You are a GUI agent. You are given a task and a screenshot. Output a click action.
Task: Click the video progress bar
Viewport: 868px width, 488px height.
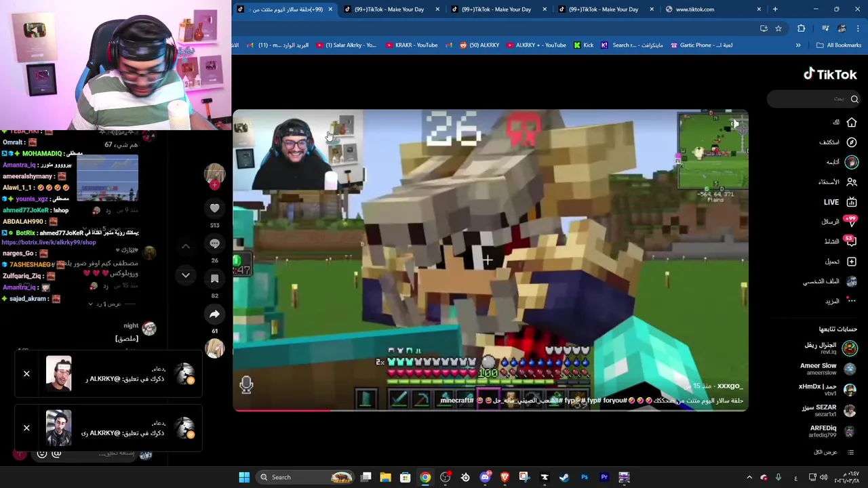(x=490, y=410)
